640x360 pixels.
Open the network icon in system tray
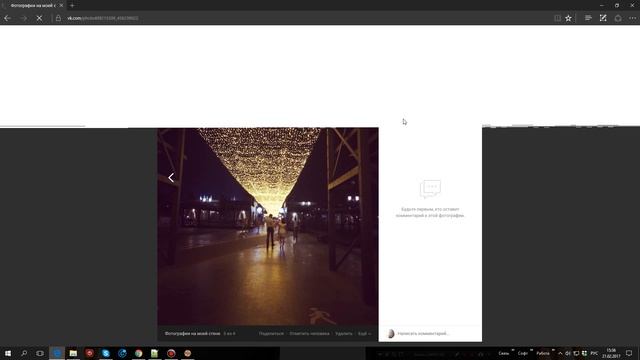[x=576, y=353]
